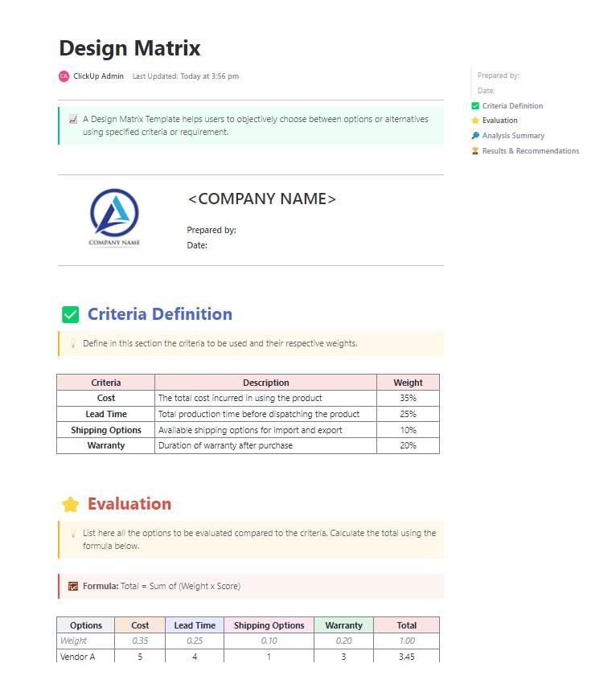Select the Criteria column header cell
The width and height of the screenshot is (616, 688).
(x=106, y=383)
